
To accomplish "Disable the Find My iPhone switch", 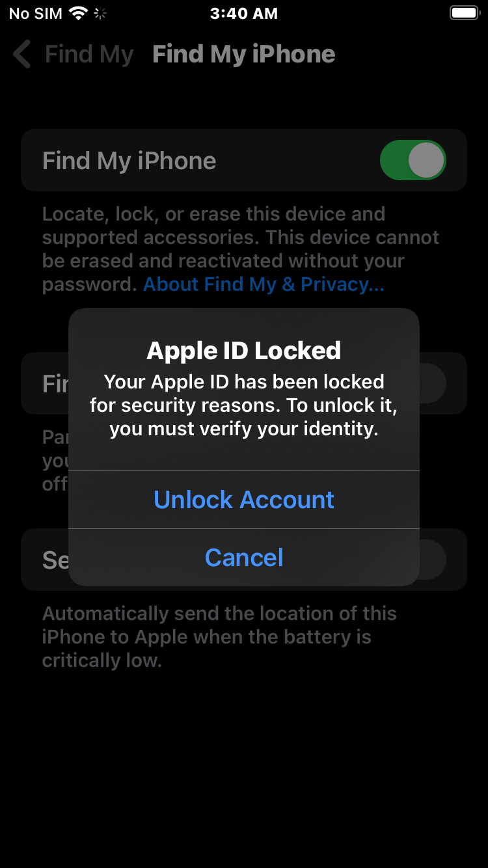I will coord(413,160).
